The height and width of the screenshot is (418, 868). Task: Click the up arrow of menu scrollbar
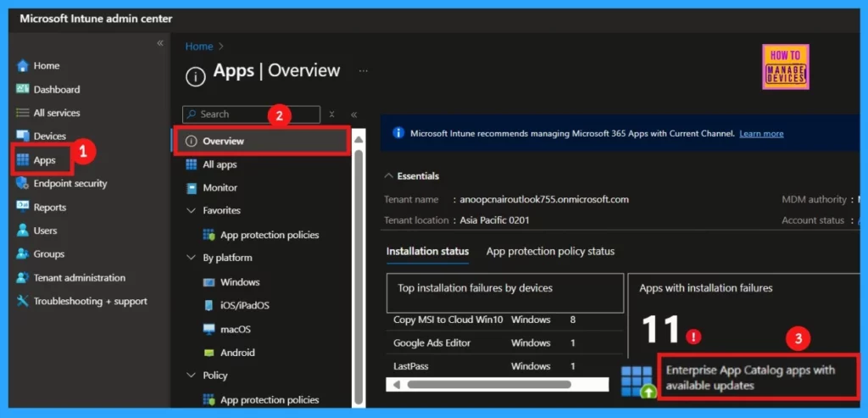tap(359, 140)
